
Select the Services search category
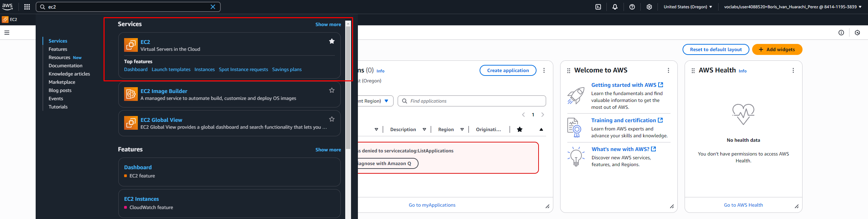point(58,41)
